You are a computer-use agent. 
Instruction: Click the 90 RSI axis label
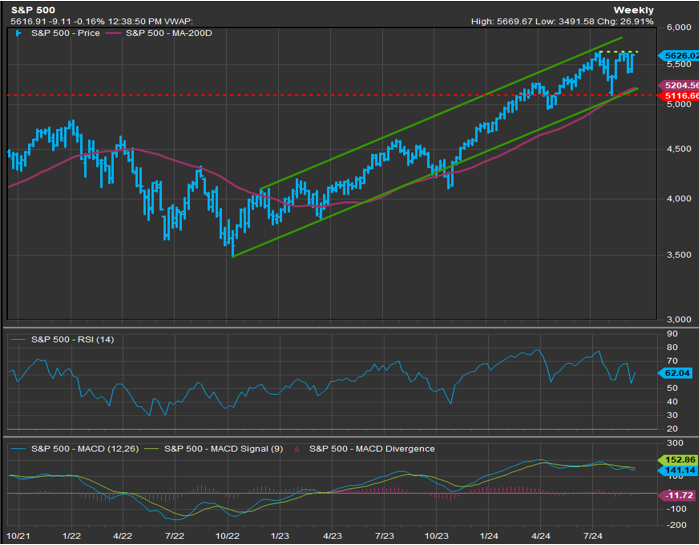pos(672,334)
